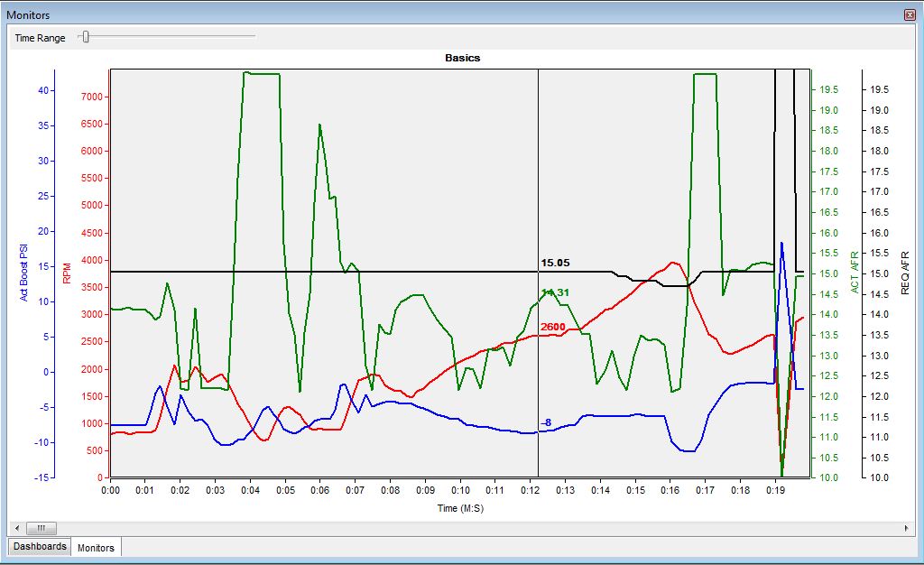
Task: Click the horizontal scrollbar right arrow
Action: [908, 528]
